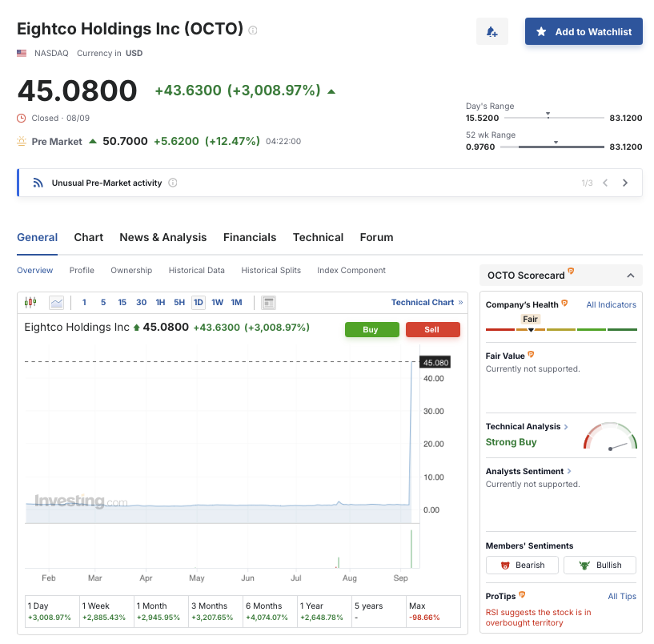Switch chart to candlestick view icon
Screen dimensions: 654x644
30,302
